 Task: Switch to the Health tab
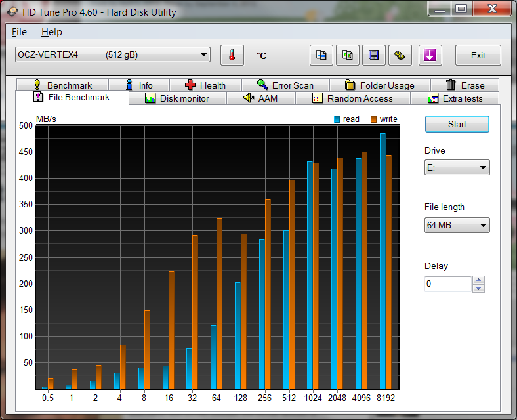205,85
